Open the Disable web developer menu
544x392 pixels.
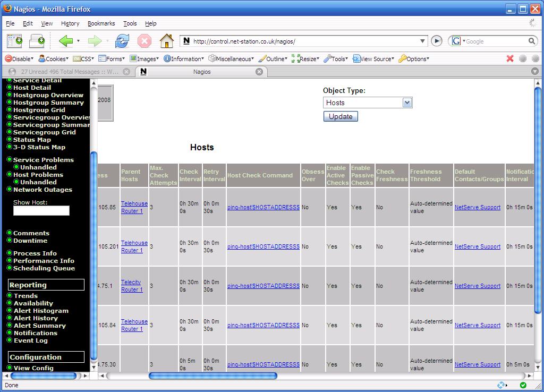point(19,59)
